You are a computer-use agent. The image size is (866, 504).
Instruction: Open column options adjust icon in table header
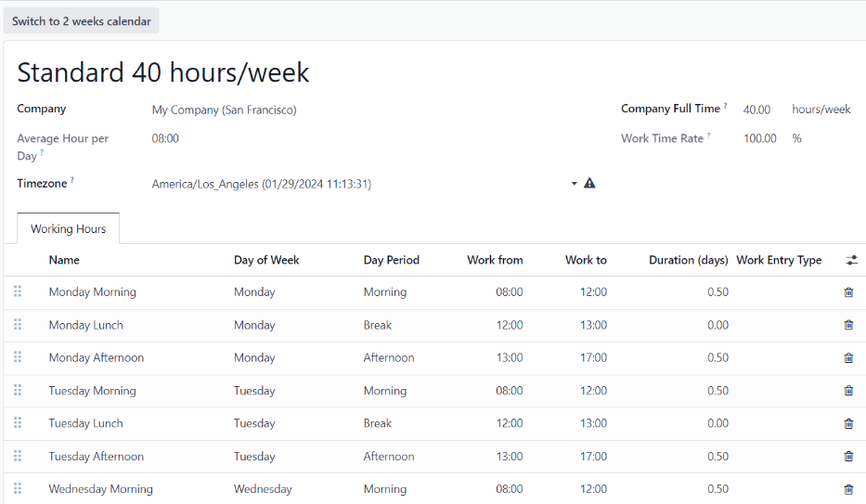click(x=851, y=261)
